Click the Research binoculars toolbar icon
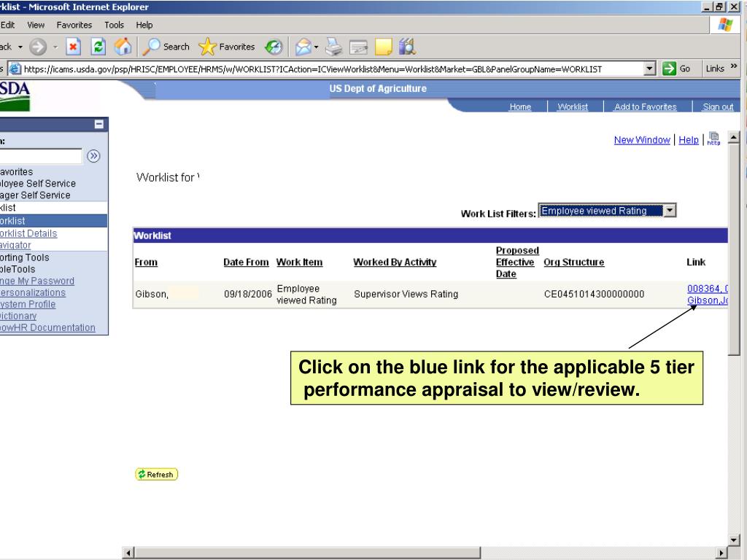This screenshot has width=747, height=560. pyautogui.click(x=407, y=47)
